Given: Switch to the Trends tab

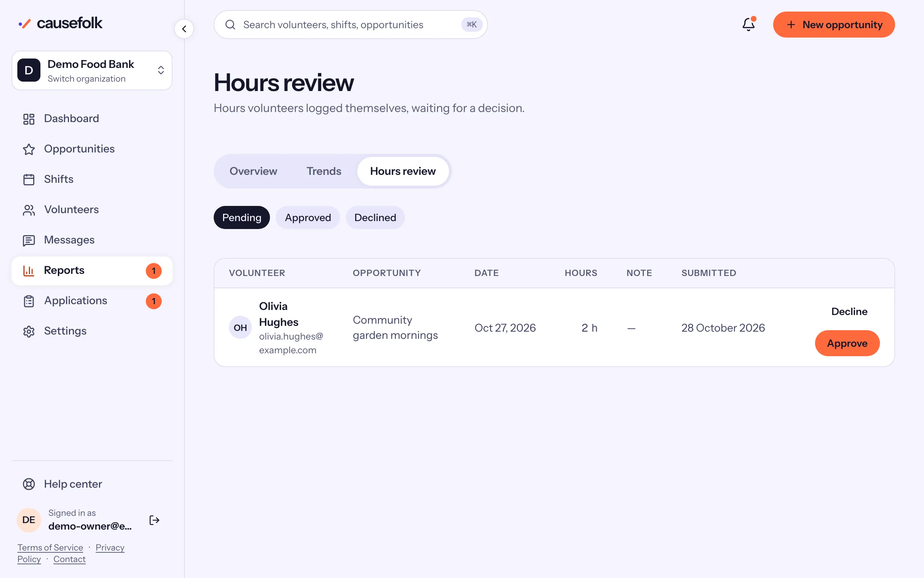Looking at the screenshot, I should tap(324, 171).
